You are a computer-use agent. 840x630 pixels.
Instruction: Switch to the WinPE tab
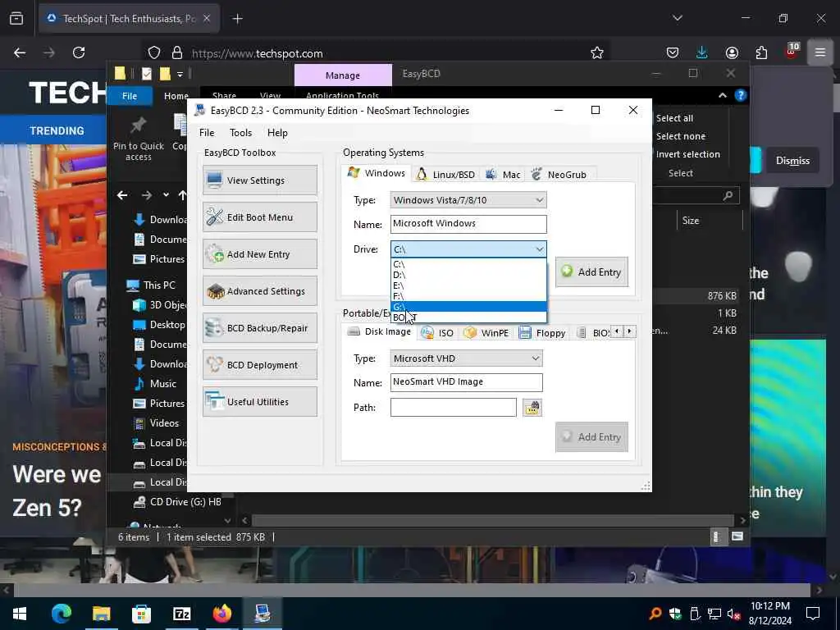(x=486, y=333)
